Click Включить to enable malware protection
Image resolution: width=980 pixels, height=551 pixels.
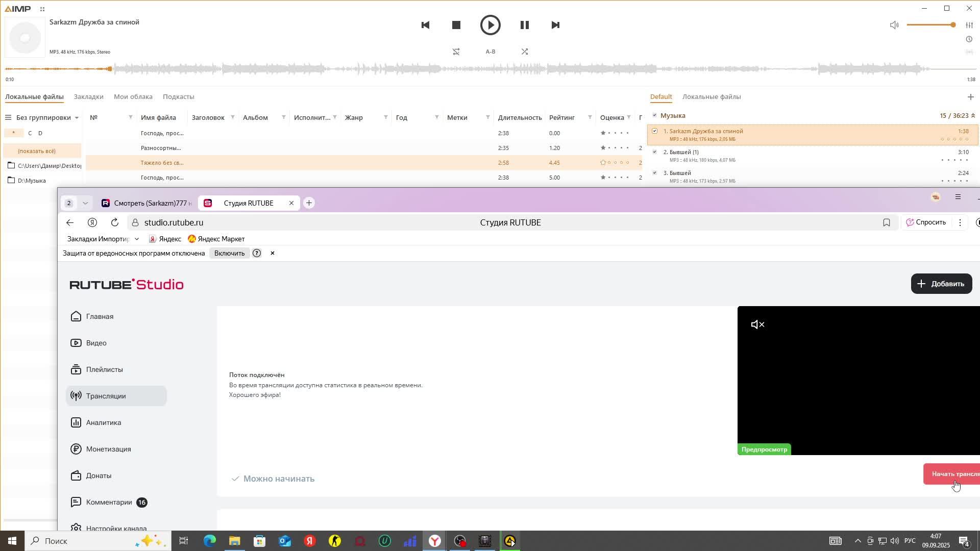[229, 253]
